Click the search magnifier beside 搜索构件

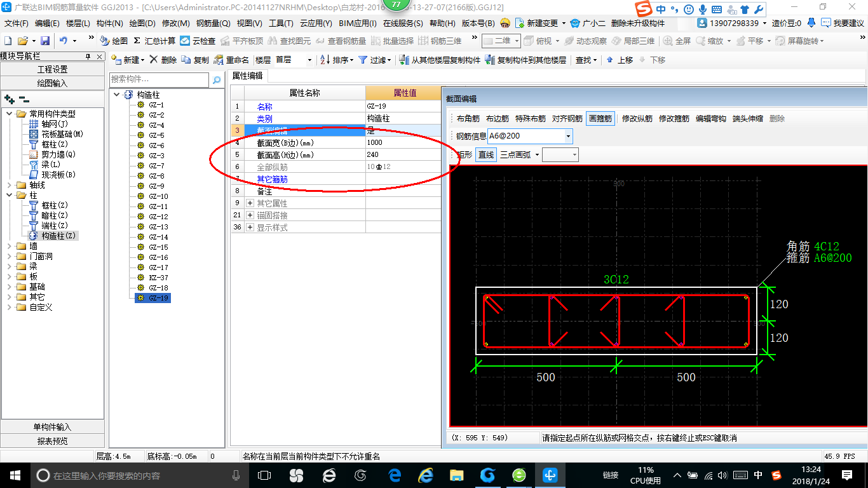(x=217, y=80)
